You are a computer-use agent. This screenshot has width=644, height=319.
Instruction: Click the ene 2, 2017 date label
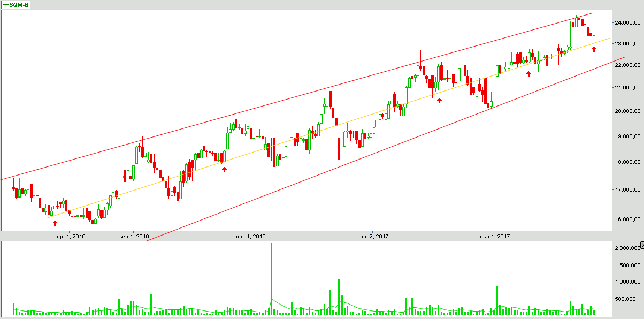[373, 236]
